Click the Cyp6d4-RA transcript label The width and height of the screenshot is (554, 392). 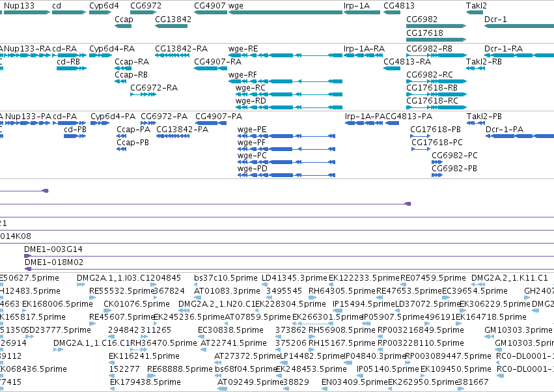[112, 48]
